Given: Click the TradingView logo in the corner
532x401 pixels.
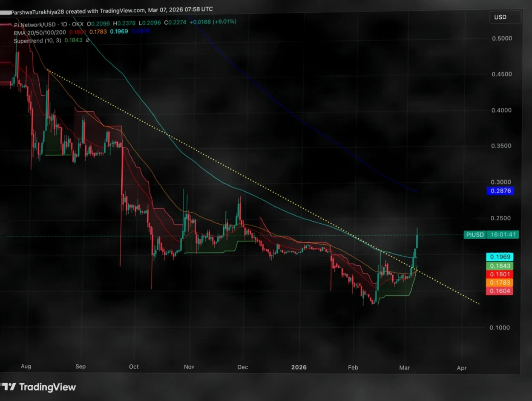Looking at the screenshot, I should 39,387.
